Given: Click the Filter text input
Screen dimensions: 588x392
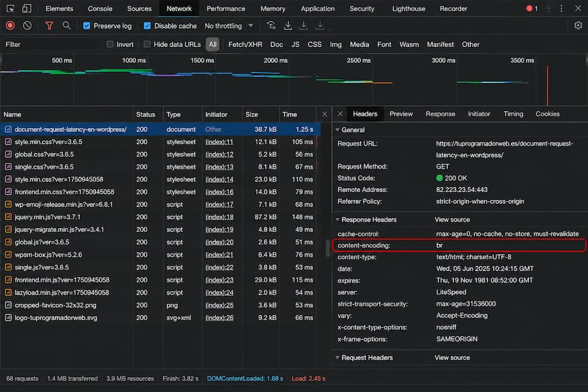Looking at the screenshot, I should tap(50, 44).
